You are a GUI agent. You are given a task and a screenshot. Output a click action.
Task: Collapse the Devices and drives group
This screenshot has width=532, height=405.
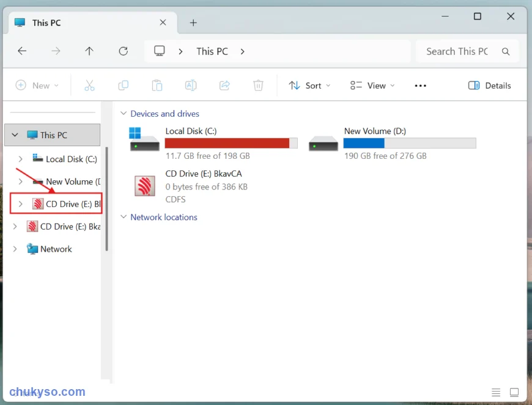124,114
